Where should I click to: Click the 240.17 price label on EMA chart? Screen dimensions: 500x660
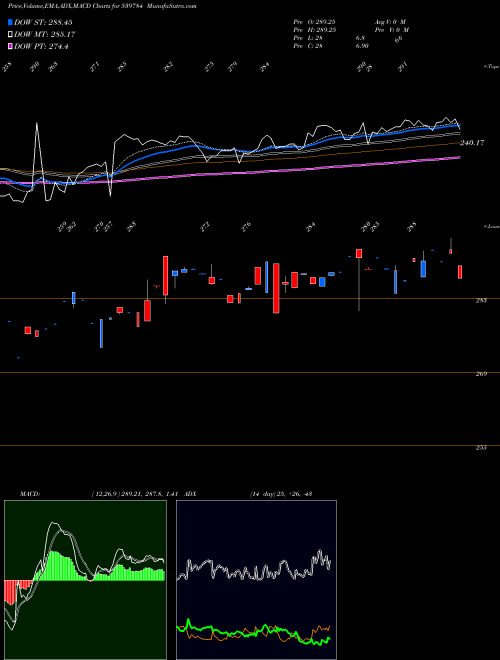(x=472, y=143)
